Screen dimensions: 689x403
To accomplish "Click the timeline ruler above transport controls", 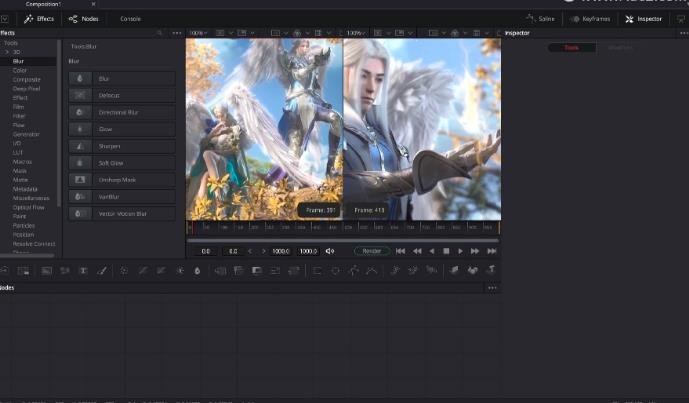I will click(344, 227).
